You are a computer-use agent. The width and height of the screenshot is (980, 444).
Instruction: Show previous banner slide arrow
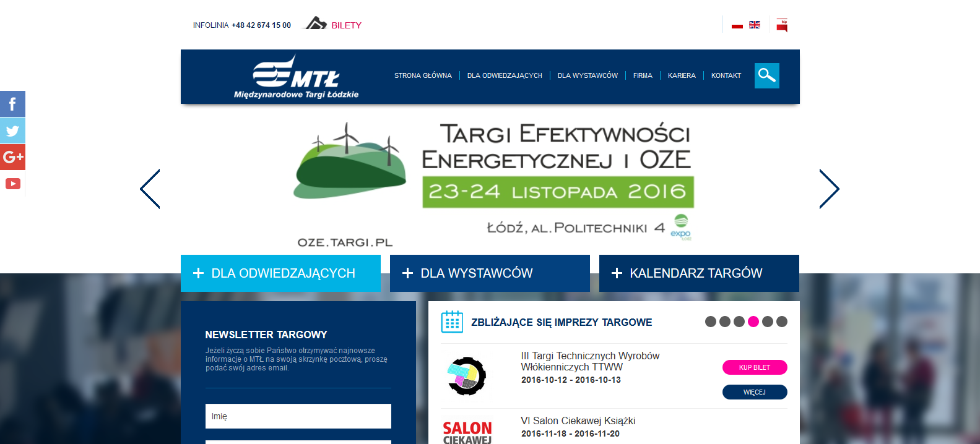pyautogui.click(x=150, y=189)
